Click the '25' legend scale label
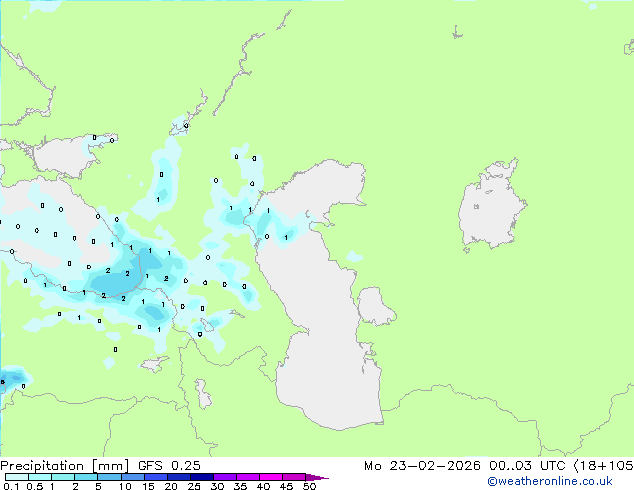The width and height of the screenshot is (634, 490). pos(194,486)
